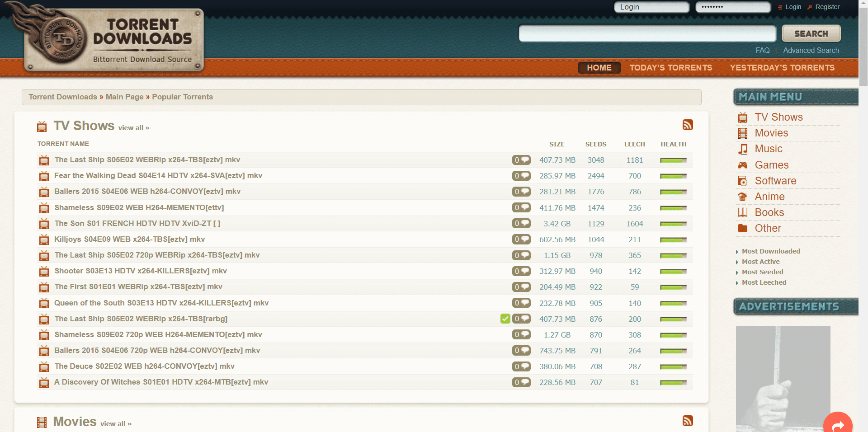Open the Music category icon
Viewport: 868px width, 432px height.
pos(743,149)
